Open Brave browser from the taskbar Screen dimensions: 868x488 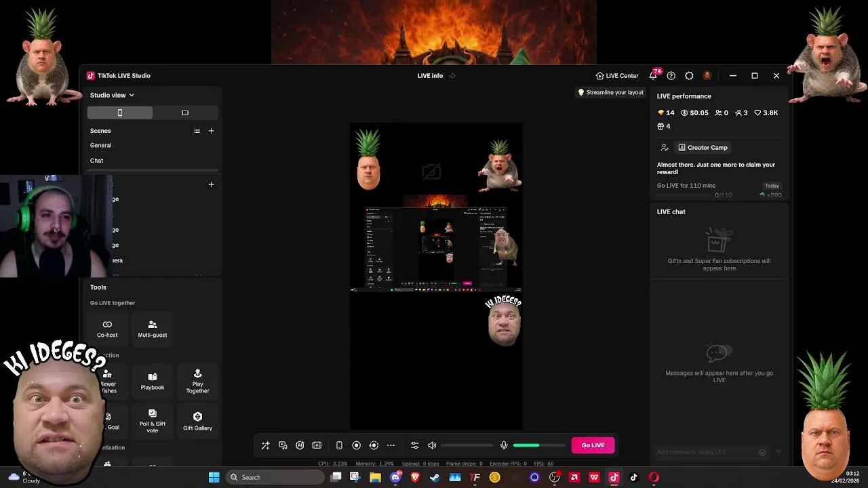point(415,477)
